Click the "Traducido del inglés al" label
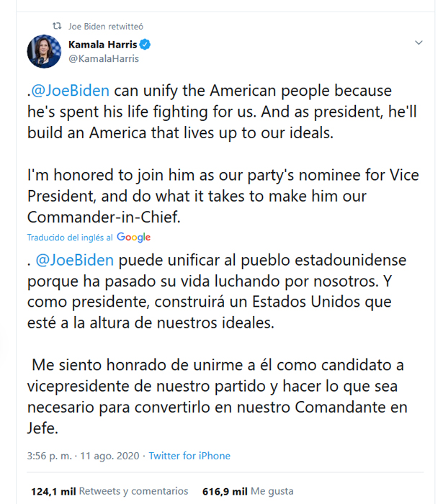The width and height of the screenshot is (443, 504). tap(70, 238)
